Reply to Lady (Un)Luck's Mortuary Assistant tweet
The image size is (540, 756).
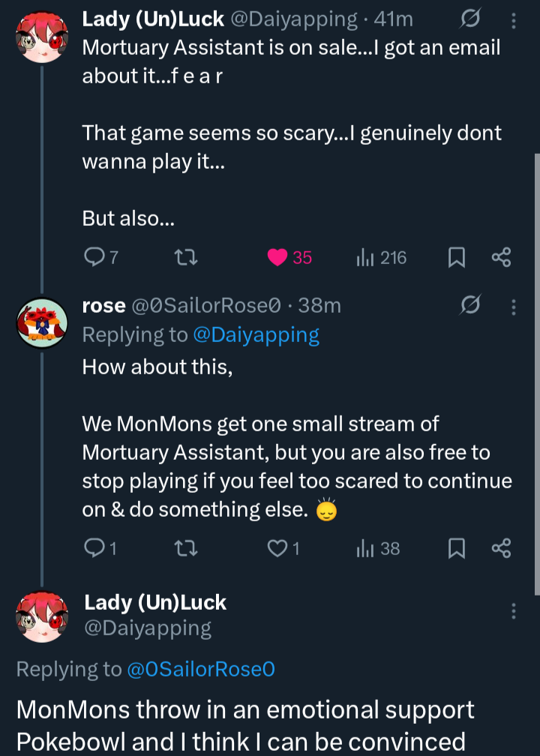click(x=94, y=258)
